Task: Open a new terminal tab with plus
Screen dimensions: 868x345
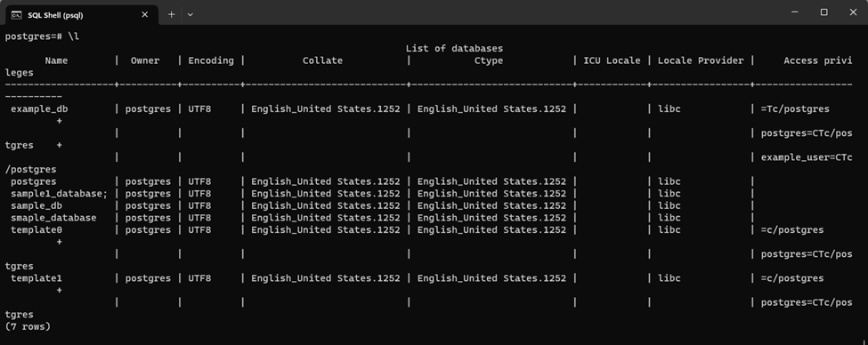Action: pos(171,15)
